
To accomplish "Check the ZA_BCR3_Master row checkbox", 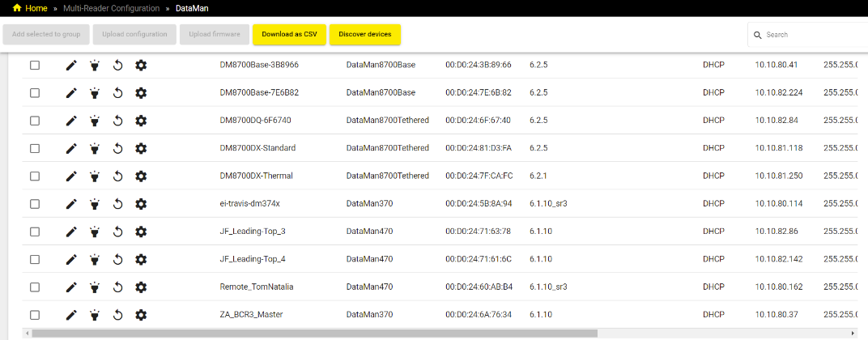I will coord(35,315).
